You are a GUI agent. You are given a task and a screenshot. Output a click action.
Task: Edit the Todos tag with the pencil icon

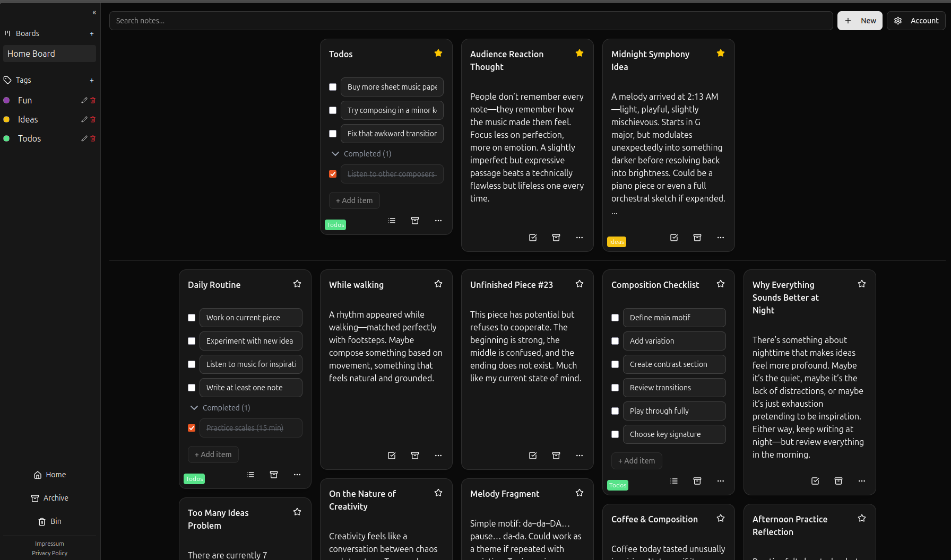(84, 138)
